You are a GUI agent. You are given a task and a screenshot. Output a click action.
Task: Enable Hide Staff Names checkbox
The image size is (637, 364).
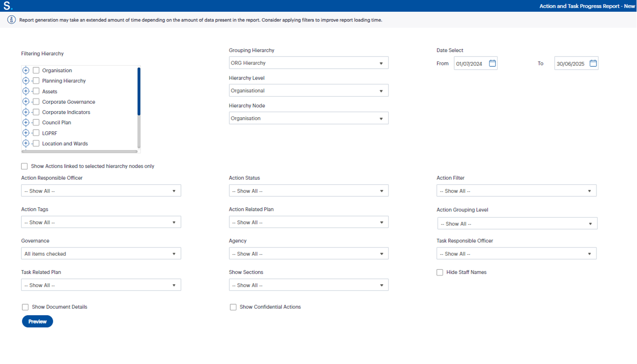pyautogui.click(x=440, y=272)
